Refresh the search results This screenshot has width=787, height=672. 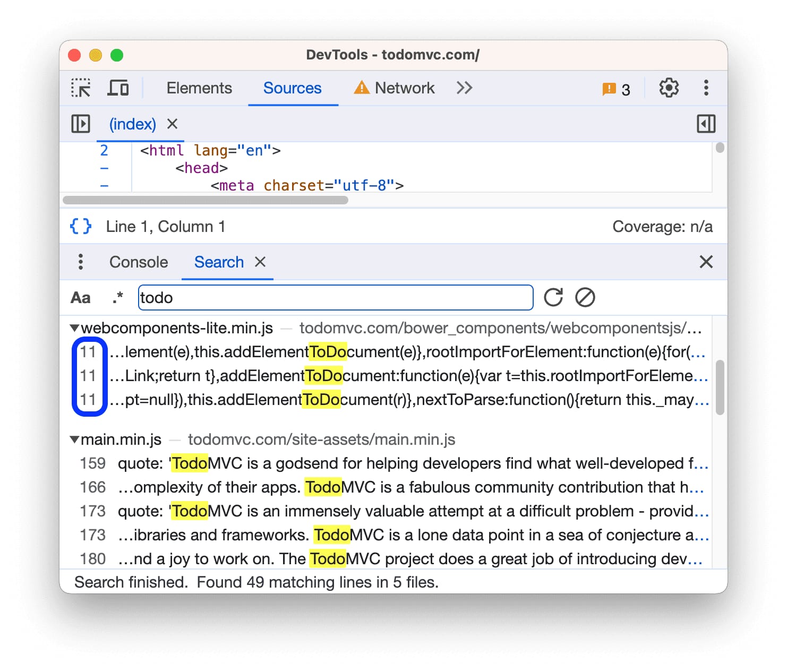(x=553, y=298)
